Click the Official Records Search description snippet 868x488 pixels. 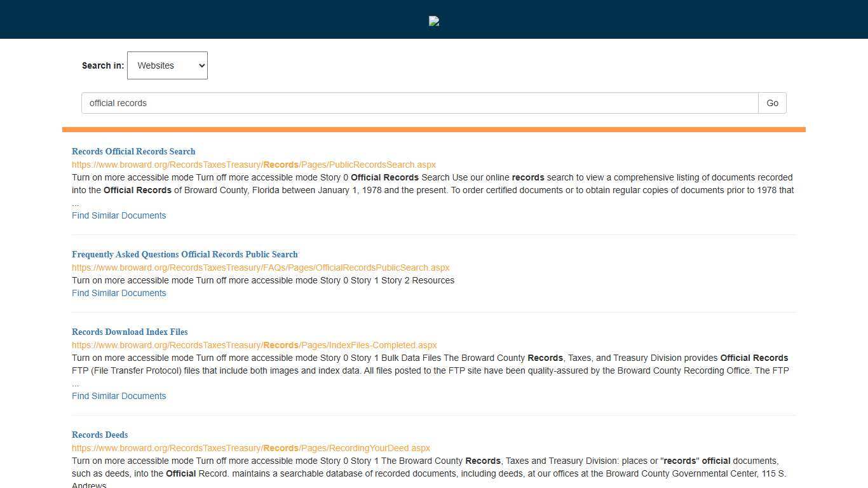click(432, 184)
